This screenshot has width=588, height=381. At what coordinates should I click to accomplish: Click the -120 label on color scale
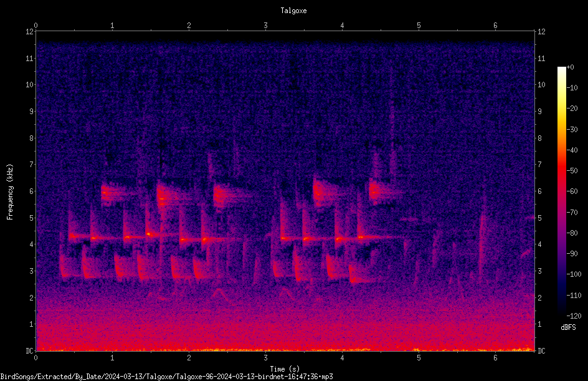[x=574, y=316]
